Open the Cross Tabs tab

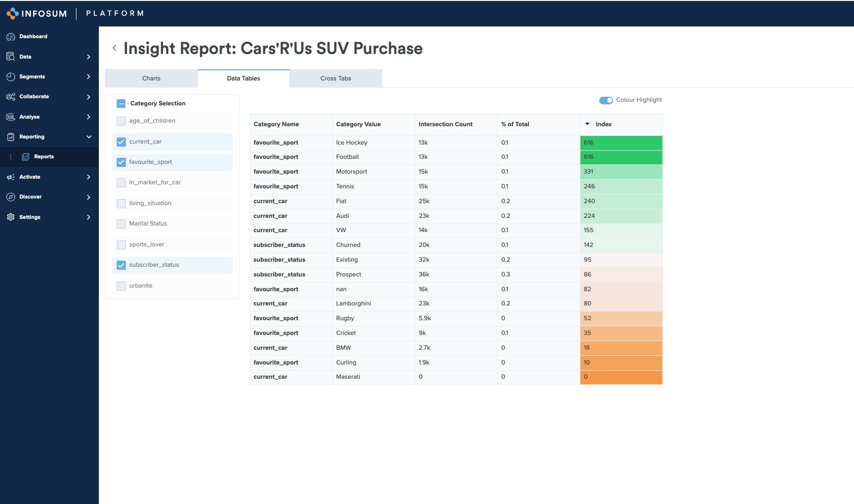pos(336,78)
